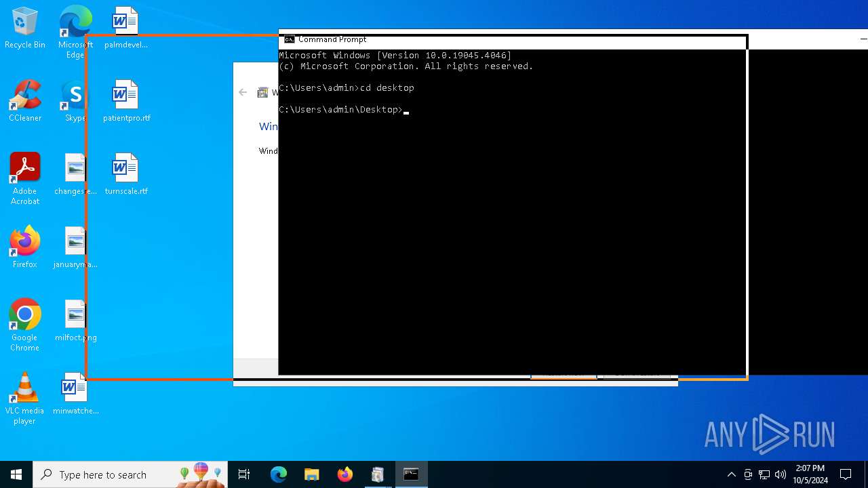Launch Firefox from the taskbar
The height and width of the screenshot is (488, 868).
pos(345,474)
